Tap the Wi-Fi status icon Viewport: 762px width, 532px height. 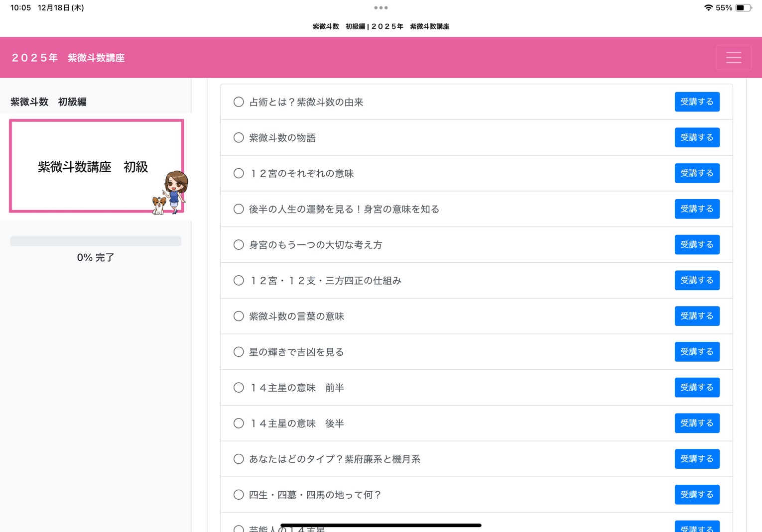pyautogui.click(x=708, y=8)
